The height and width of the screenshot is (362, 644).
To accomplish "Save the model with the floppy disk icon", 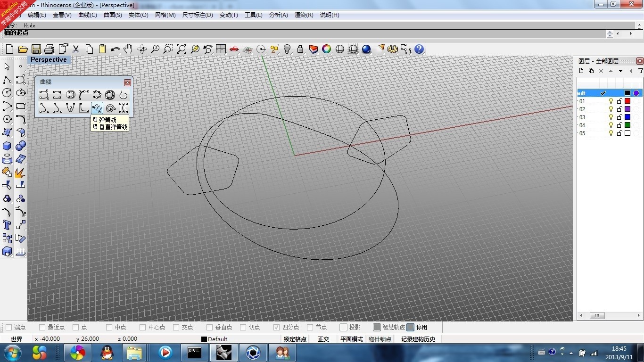I will 36,49.
